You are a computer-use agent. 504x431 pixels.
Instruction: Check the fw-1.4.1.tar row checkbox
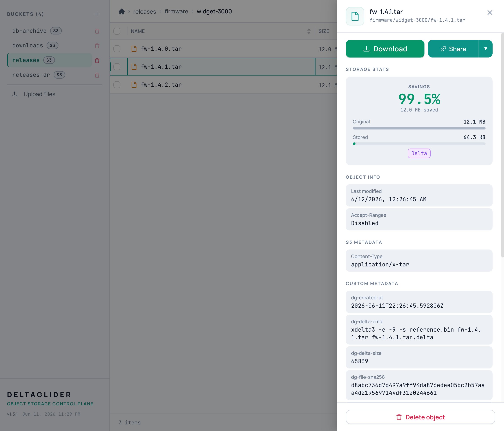pos(117,67)
